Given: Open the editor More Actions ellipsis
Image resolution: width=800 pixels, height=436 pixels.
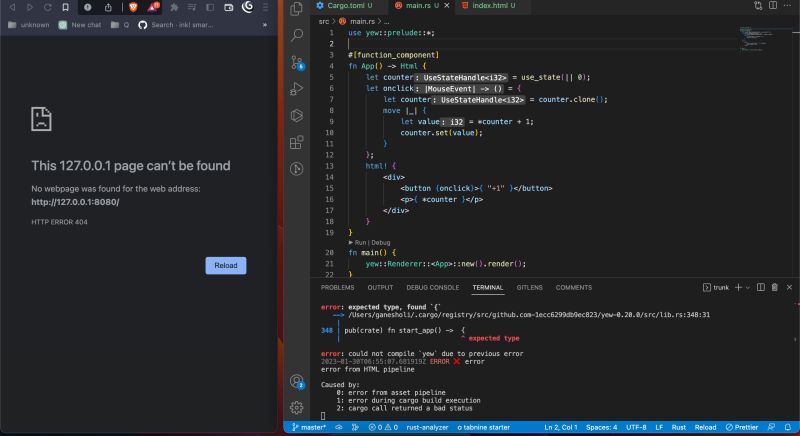Looking at the screenshot, I should [x=787, y=5].
